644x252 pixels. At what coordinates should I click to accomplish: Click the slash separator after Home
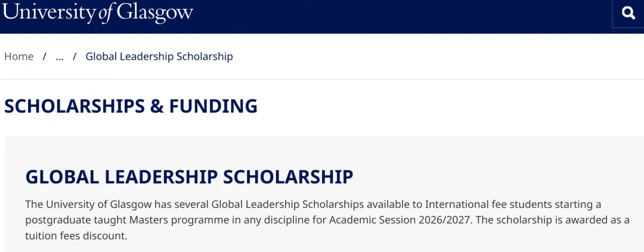[45, 57]
